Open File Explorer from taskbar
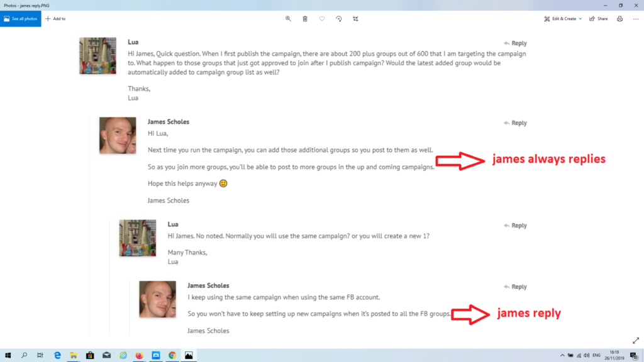The height and width of the screenshot is (362, 644). [74, 356]
